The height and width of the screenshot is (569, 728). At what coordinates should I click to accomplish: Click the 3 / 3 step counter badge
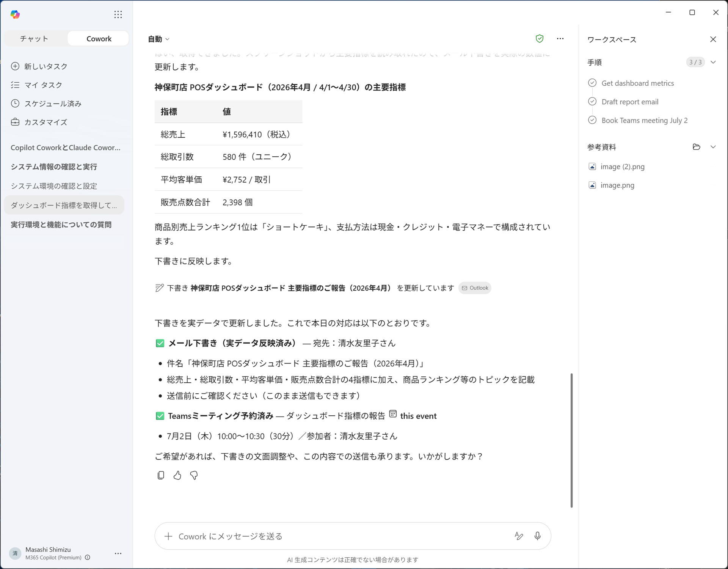[x=695, y=62]
